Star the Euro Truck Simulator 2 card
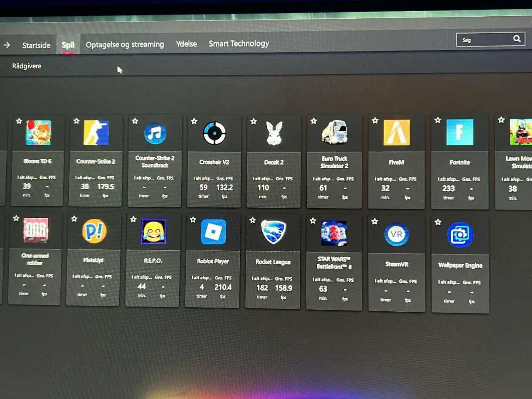The height and width of the screenshot is (399, 532). coord(314,121)
